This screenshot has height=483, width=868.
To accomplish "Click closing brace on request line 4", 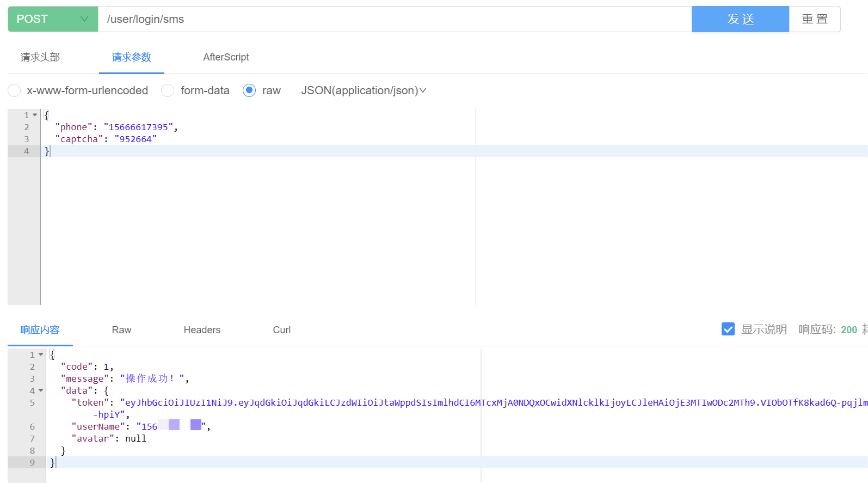I will tap(47, 151).
